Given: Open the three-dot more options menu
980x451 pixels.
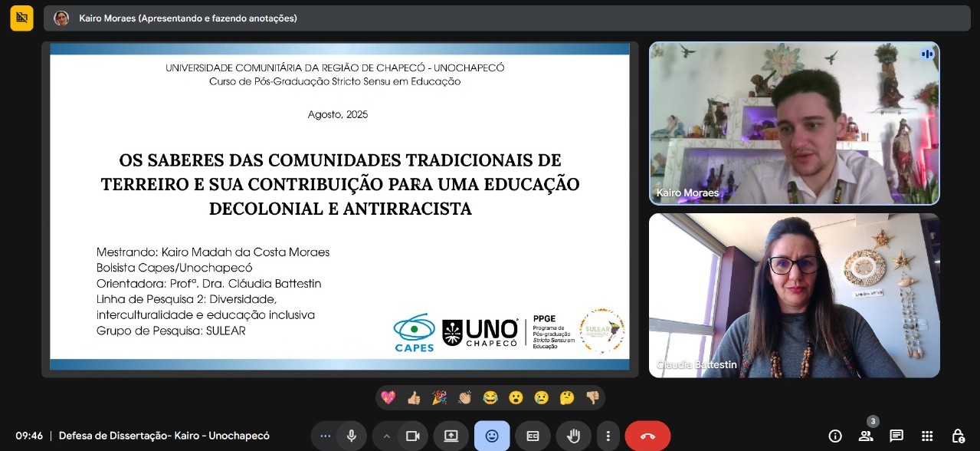Looking at the screenshot, I should 608,436.
